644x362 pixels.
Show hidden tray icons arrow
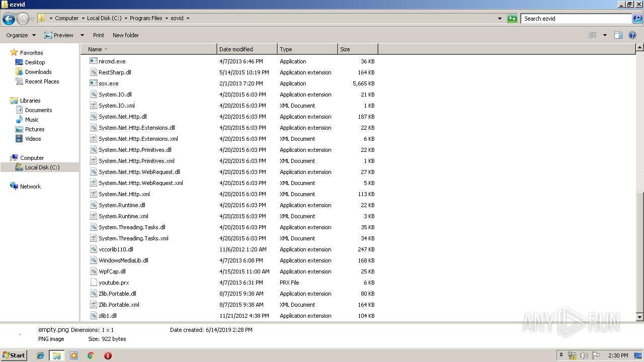click(561, 355)
